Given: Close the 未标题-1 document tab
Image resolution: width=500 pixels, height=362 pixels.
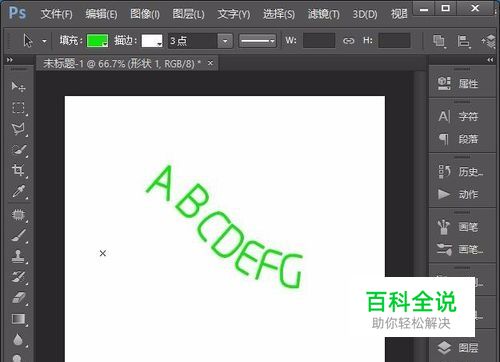Looking at the screenshot, I should click(x=210, y=62).
